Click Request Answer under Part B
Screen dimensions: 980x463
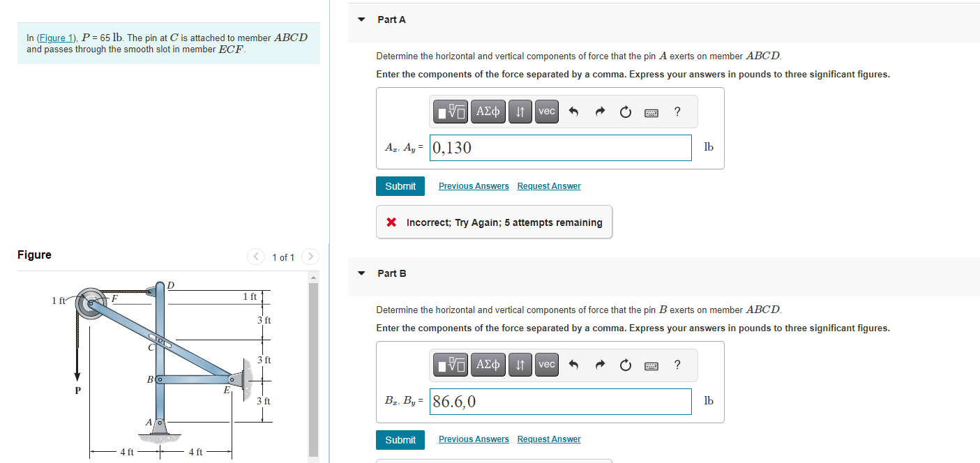(x=548, y=439)
